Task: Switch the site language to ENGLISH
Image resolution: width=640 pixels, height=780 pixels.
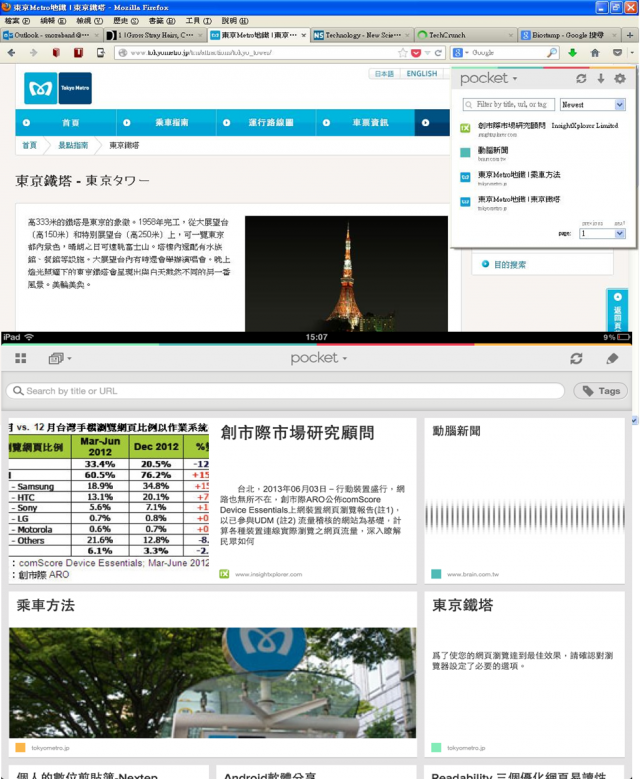Action: click(422, 74)
